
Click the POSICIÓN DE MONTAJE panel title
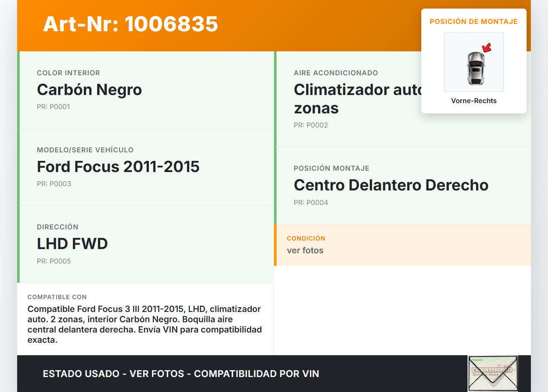click(474, 21)
